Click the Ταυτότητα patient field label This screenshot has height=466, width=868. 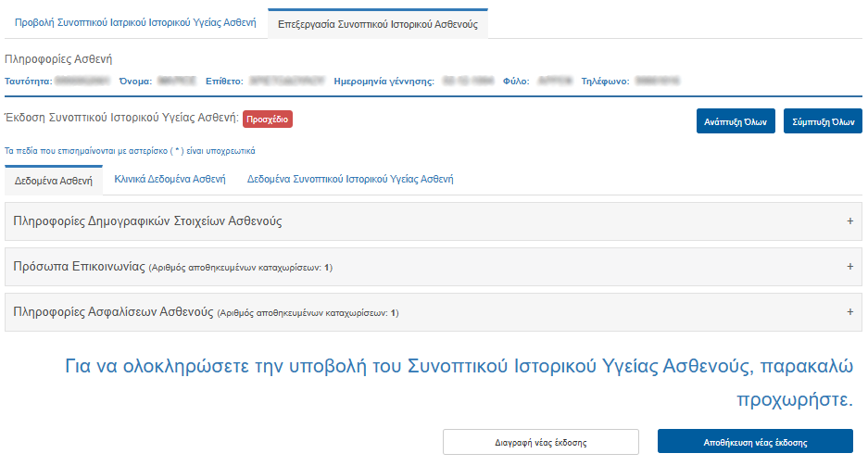point(27,82)
